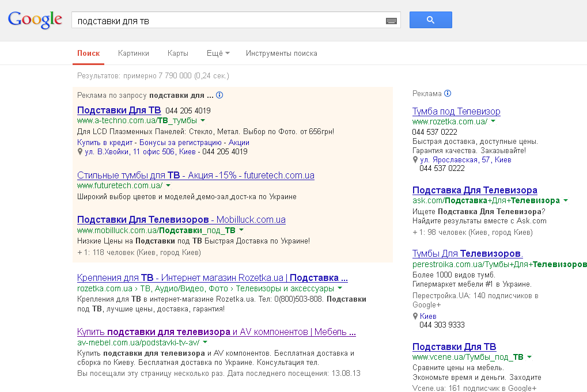Click info icon beside right-column 'Реклама'
Viewport: 587px width, 392px height.
(448, 93)
